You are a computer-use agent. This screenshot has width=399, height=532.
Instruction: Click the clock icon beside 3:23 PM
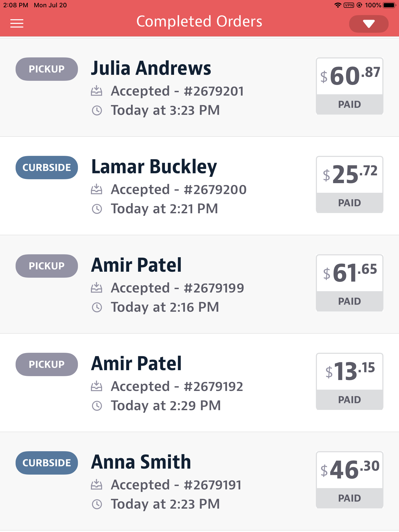(97, 110)
